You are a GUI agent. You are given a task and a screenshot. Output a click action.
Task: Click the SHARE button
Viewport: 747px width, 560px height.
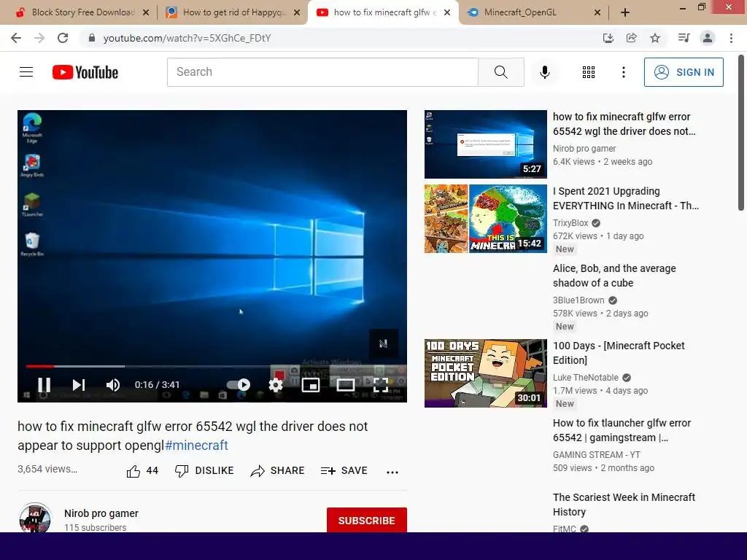(x=277, y=471)
